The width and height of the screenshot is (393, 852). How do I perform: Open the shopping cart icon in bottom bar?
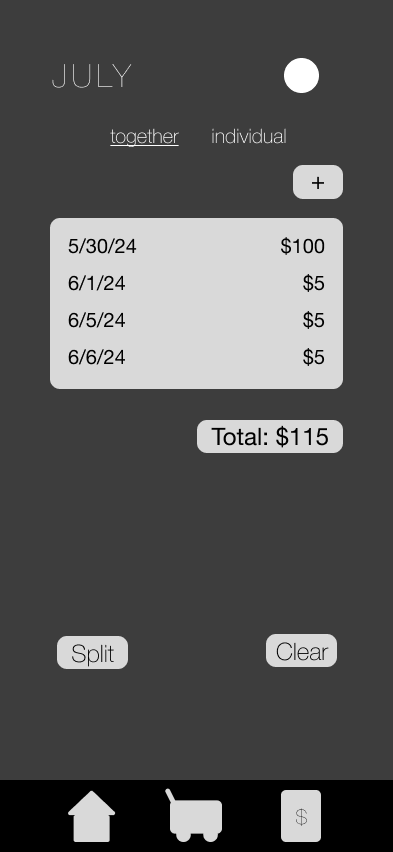coord(194,815)
